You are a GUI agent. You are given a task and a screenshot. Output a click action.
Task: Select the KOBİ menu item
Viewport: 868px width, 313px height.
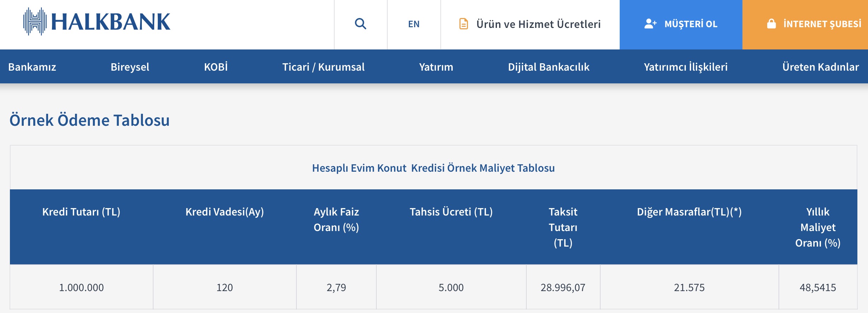click(216, 67)
